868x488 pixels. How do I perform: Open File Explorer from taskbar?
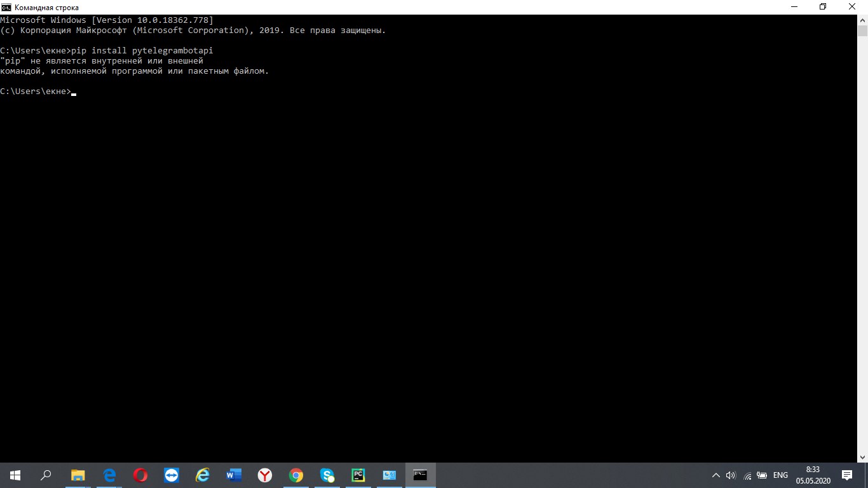[78, 475]
